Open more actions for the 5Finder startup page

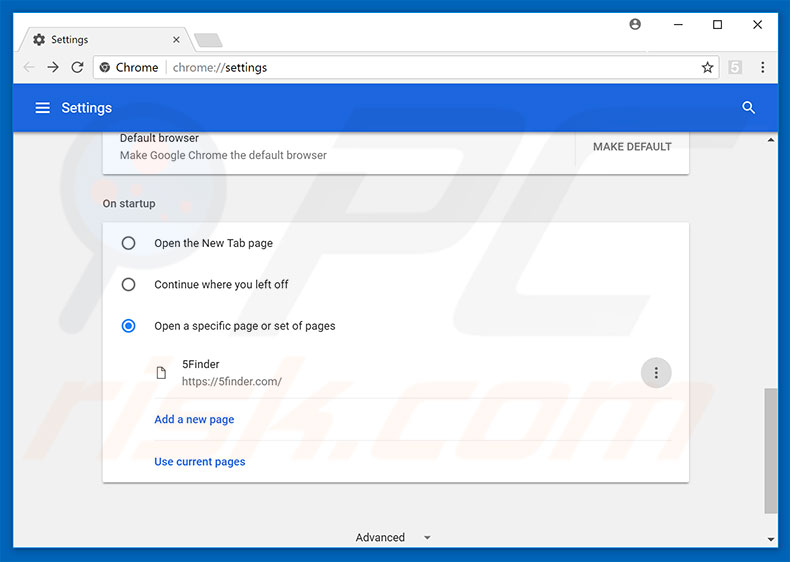tap(655, 373)
